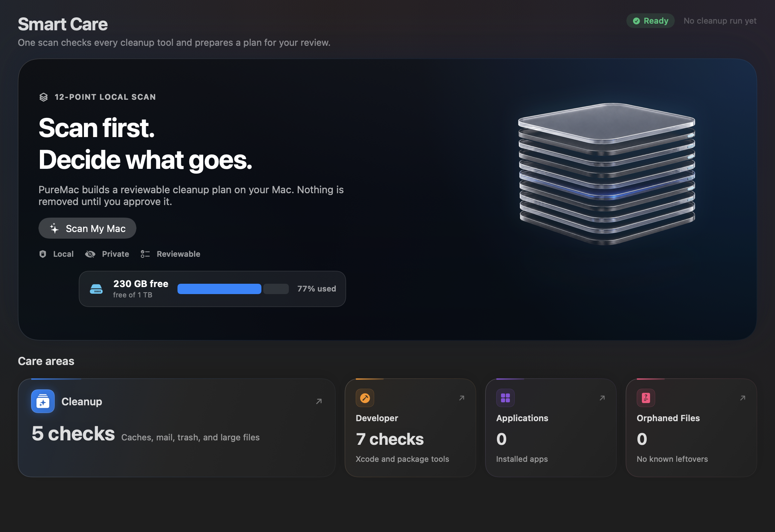Click the disk drive icon beside 230 GB free
The height and width of the screenshot is (532, 775).
tap(97, 289)
